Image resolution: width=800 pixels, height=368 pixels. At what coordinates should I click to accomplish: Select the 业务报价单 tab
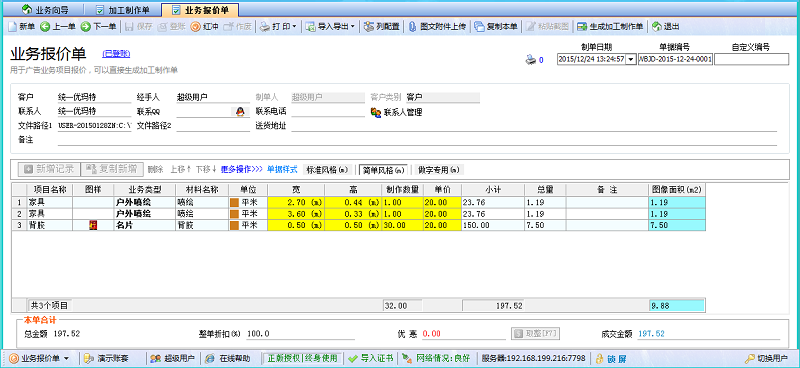point(199,10)
